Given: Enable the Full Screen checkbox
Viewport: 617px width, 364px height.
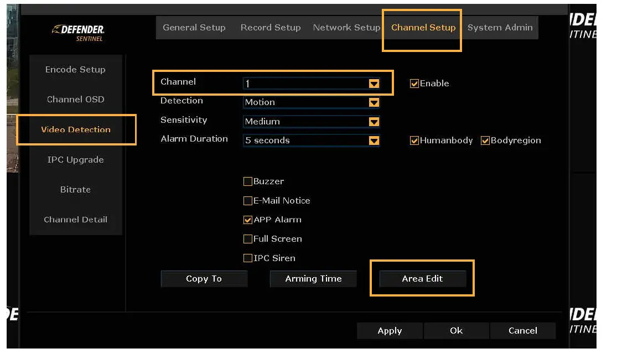Looking at the screenshot, I should pos(248,239).
